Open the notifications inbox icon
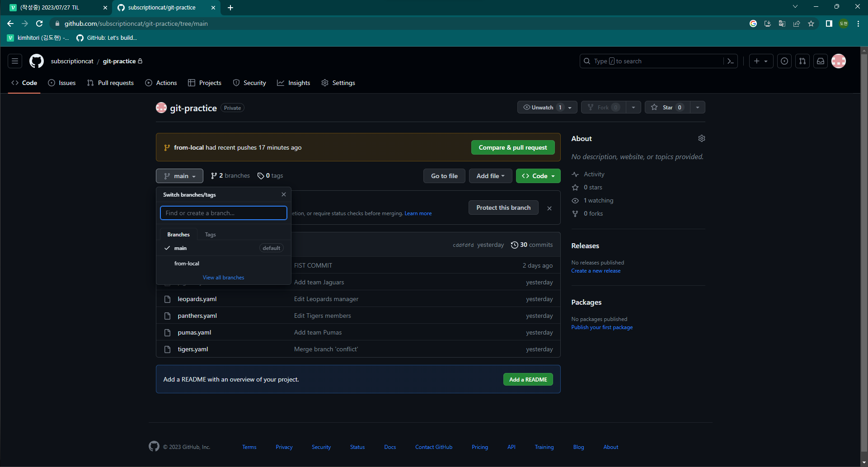The height and width of the screenshot is (467, 868). tap(821, 61)
